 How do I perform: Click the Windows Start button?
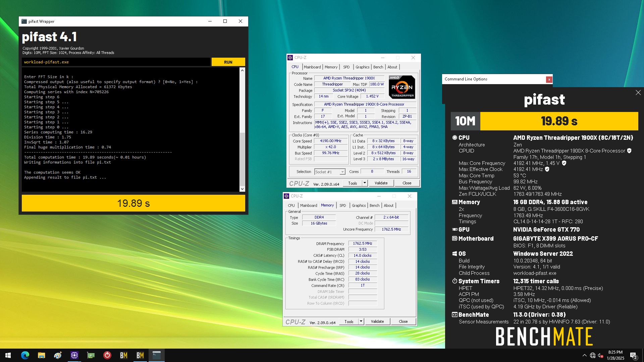tap(8, 355)
